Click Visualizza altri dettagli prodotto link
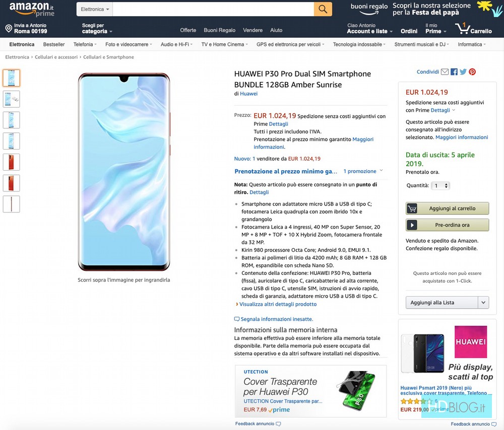The image size is (504, 430). tap(278, 304)
